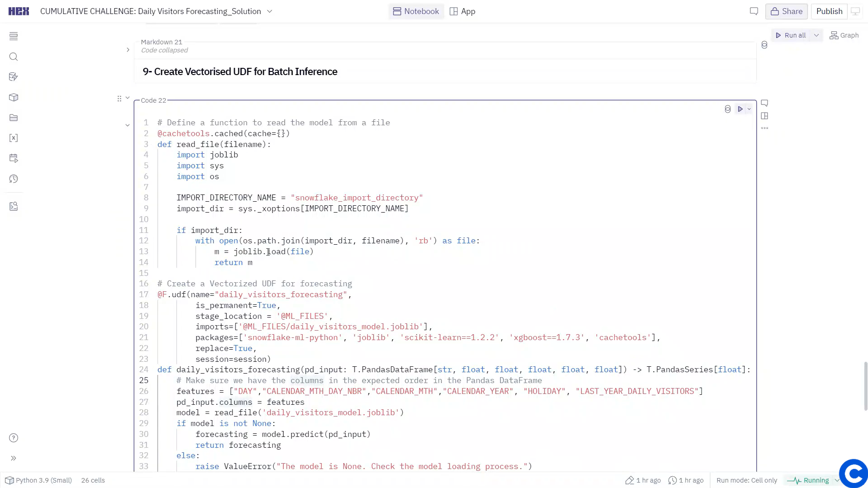This screenshot has width=868, height=488.
Task: Expand the Markdown 21 collapsed code
Action: (x=128, y=50)
